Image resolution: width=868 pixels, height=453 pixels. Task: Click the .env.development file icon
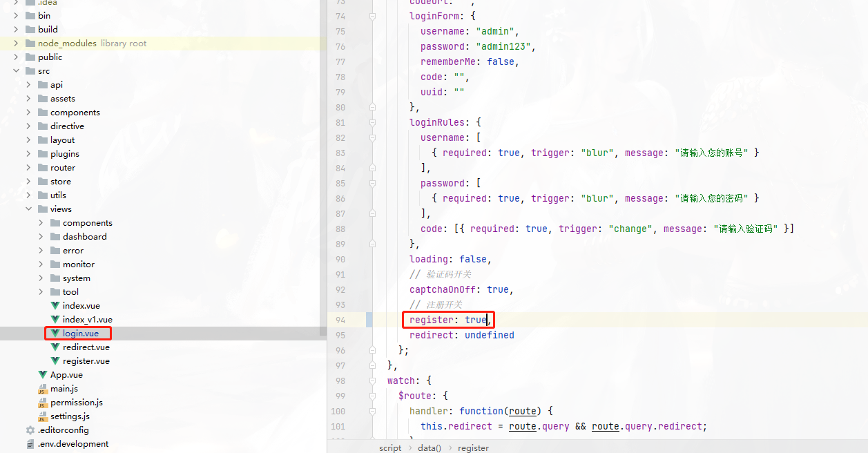(x=30, y=444)
